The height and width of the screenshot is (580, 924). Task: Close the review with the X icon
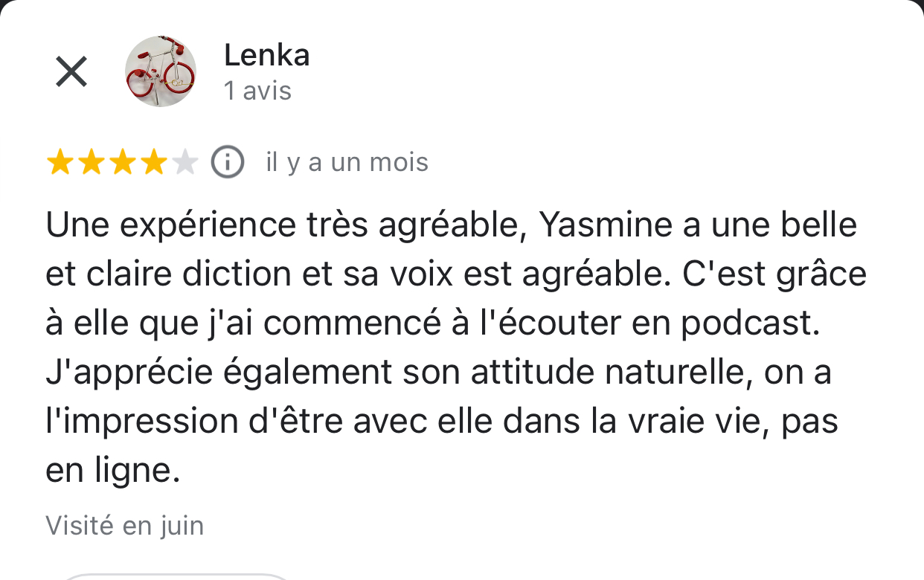pos(71,72)
